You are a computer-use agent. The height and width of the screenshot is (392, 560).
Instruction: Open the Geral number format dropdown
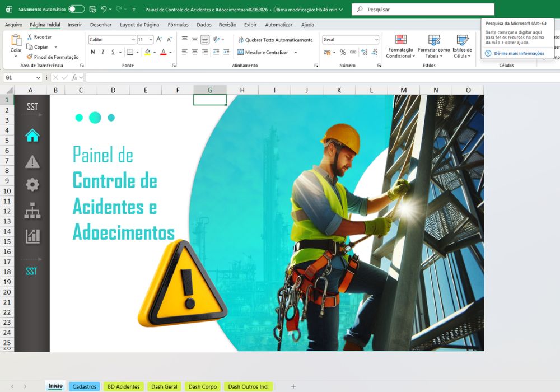pos(376,40)
